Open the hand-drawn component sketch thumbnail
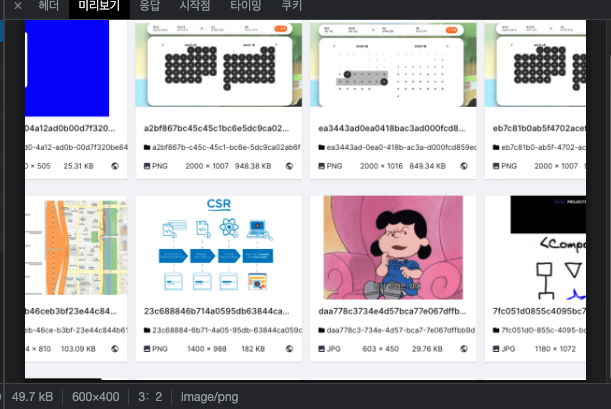 [x=548, y=248]
